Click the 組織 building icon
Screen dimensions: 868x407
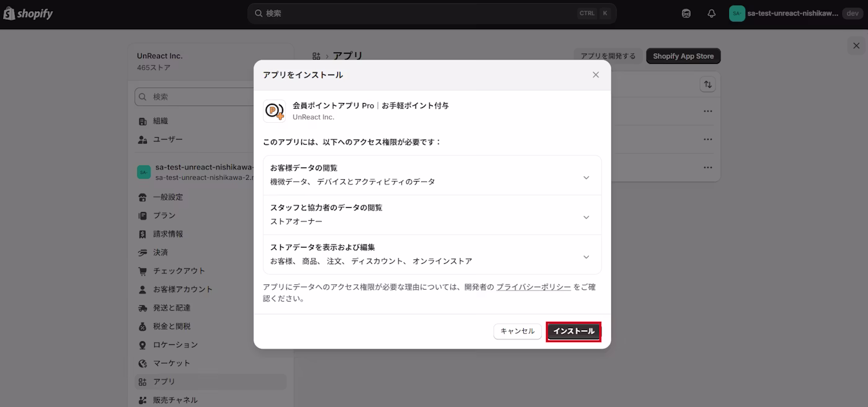[x=143, y=121]
